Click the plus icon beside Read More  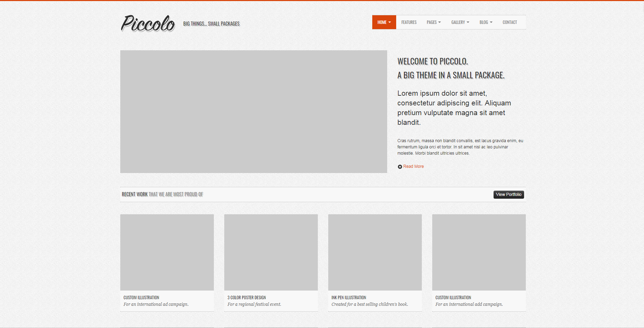[x=400, y=167]
